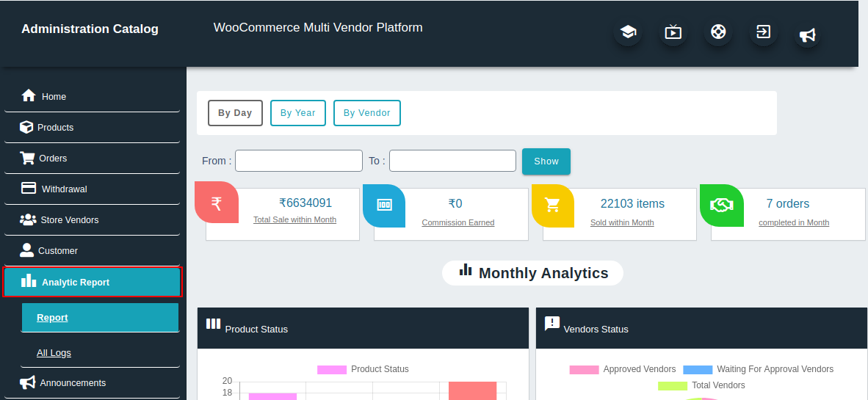868x400 pixels.
Task: Click the yellow cart sold-items icon
Action: tap(552, 206)
